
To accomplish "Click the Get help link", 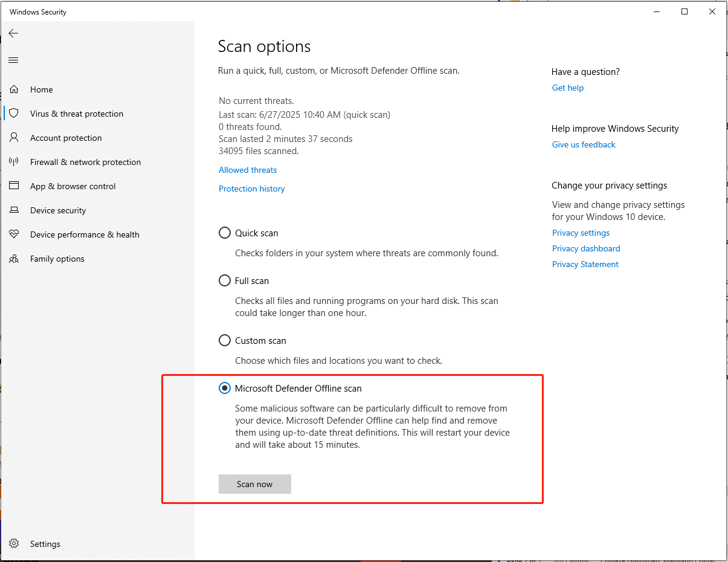I will [568, 88].
